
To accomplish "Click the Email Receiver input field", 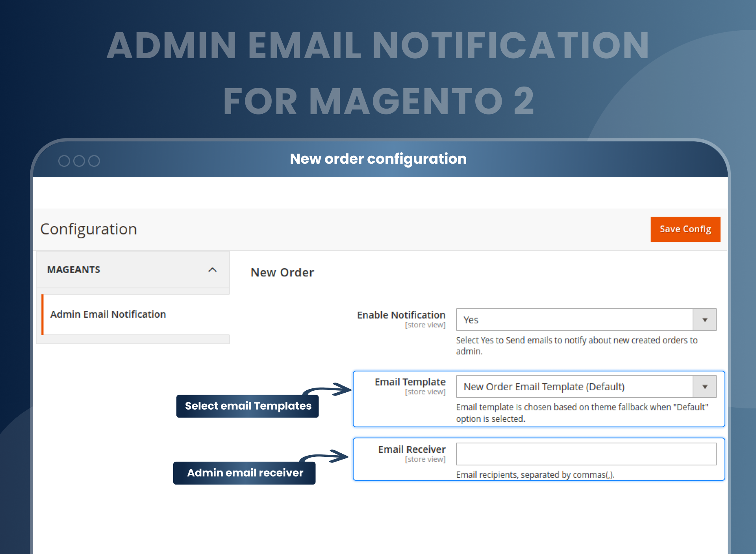I will [586, 454].
